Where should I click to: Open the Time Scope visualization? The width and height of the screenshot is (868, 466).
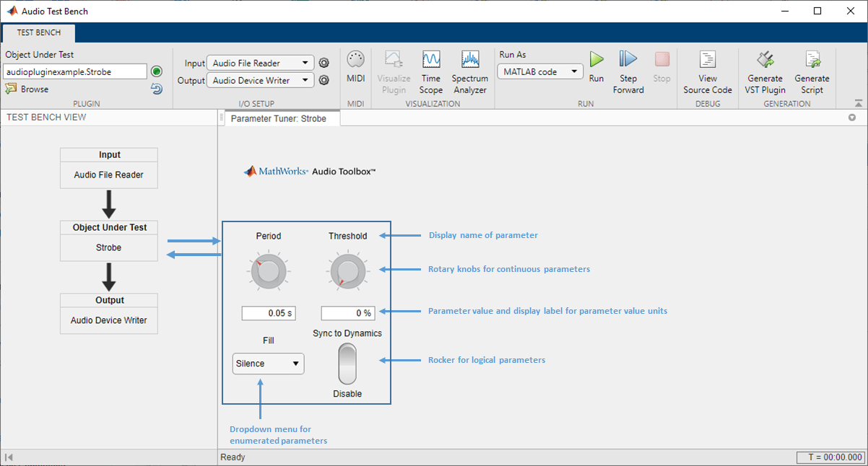431,71
